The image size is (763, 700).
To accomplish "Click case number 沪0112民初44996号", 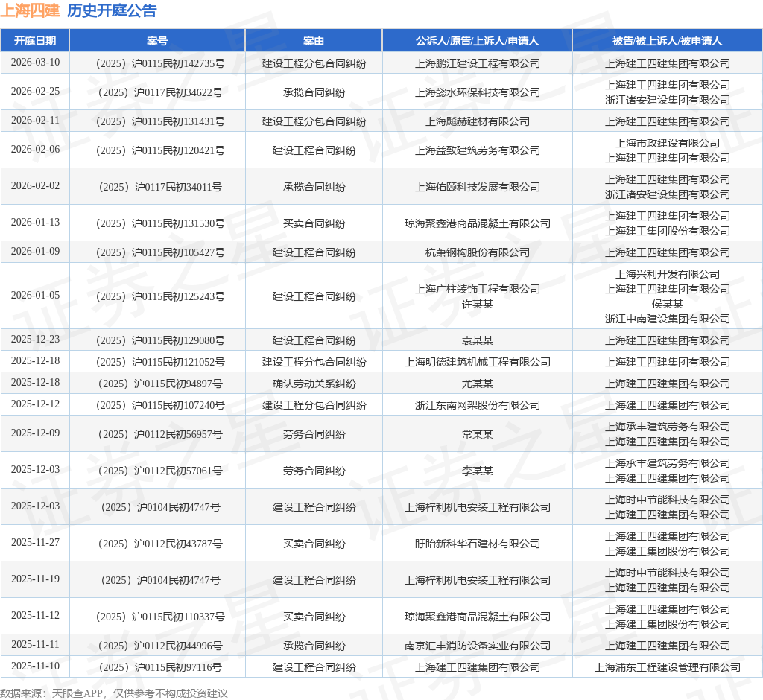I will pyautogui.click(x=161, y=646).
